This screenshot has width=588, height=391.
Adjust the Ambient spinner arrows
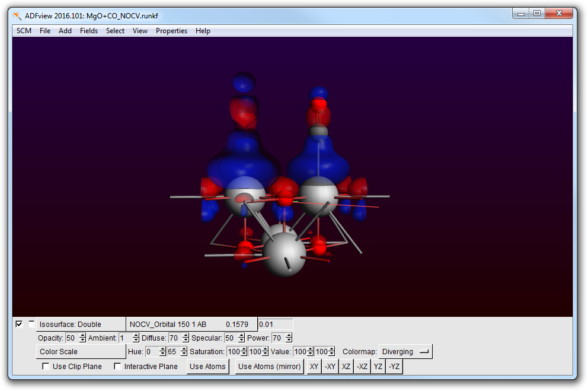(x=136, y=338)
